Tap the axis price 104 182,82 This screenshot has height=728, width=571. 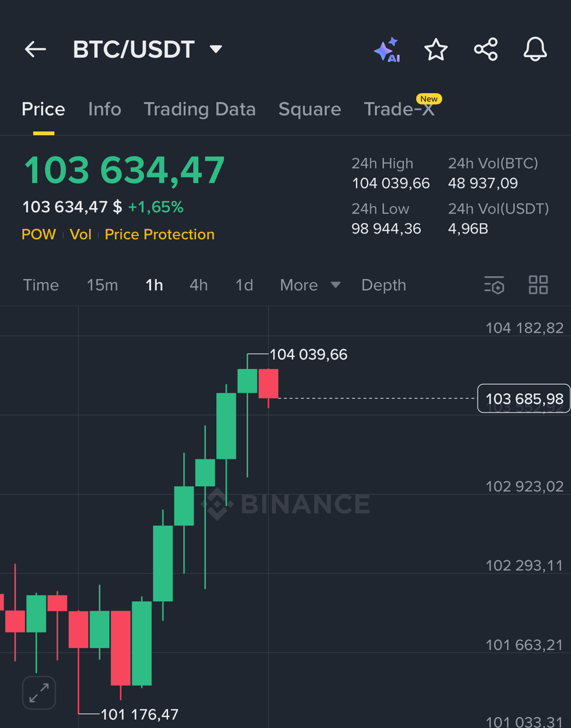[x=524, y=328]
